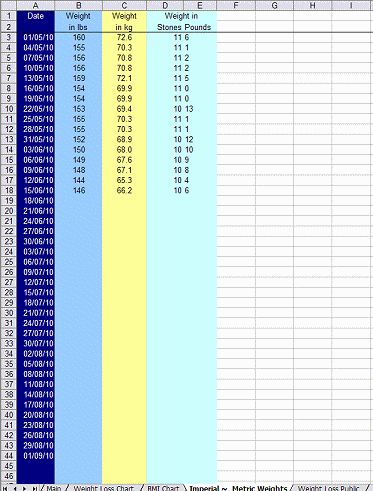Select column C header
Viewport: 373px width, 491px height.
(124, 5)
